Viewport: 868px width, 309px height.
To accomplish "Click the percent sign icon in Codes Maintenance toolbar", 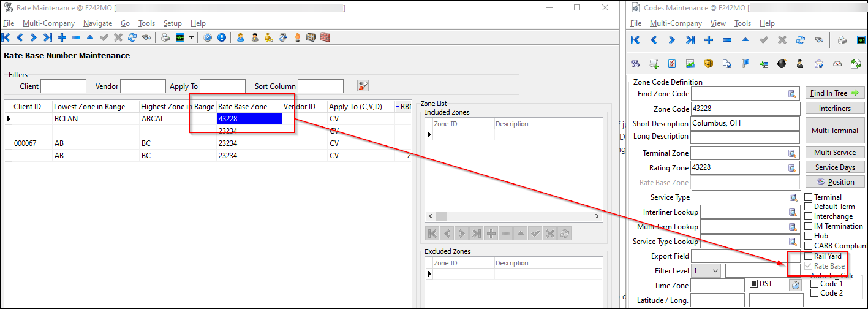I will (x=635, y=64).
